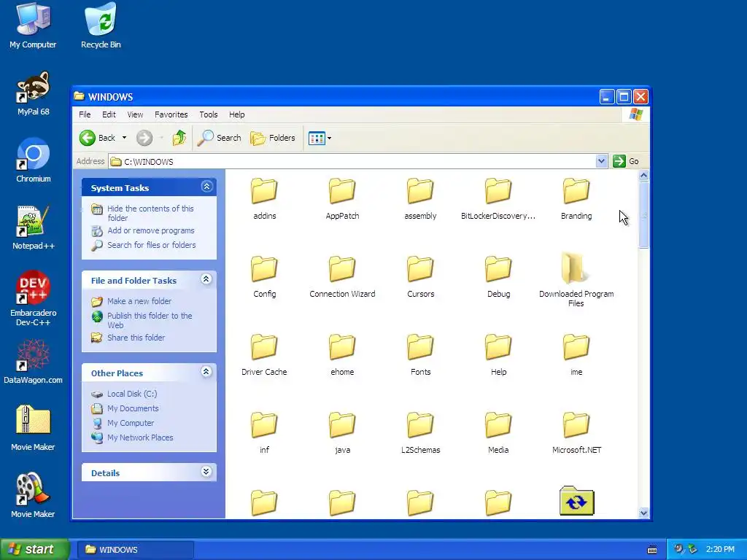Open the Views dropdown arrow

[329, 138]
